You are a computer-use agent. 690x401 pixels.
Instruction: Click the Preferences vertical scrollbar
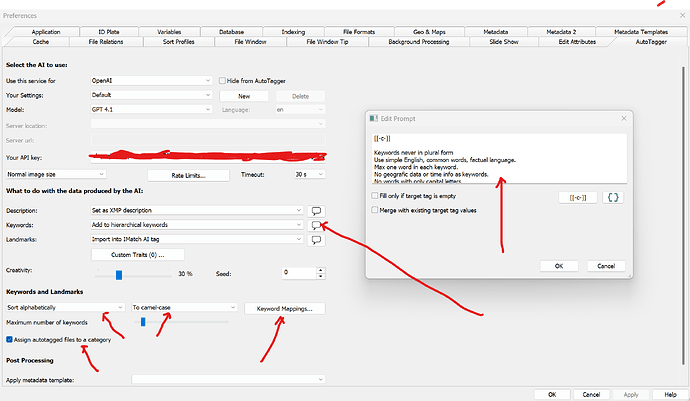point(683,216)
